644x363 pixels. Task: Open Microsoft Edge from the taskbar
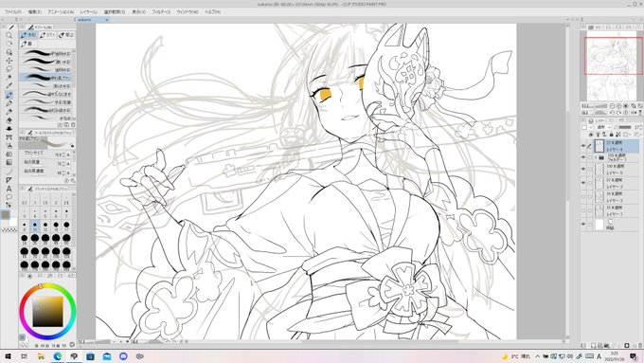coord(58,356)
